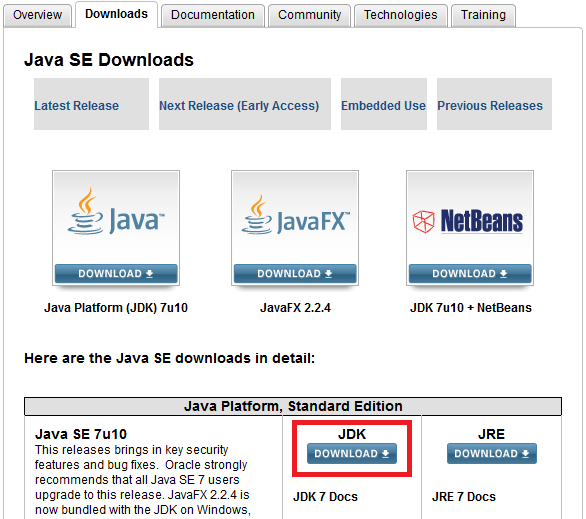Open the JDK 7 Docs link
Image resolution: width=586 pixels, height=519 pixels.
(325, 497)
